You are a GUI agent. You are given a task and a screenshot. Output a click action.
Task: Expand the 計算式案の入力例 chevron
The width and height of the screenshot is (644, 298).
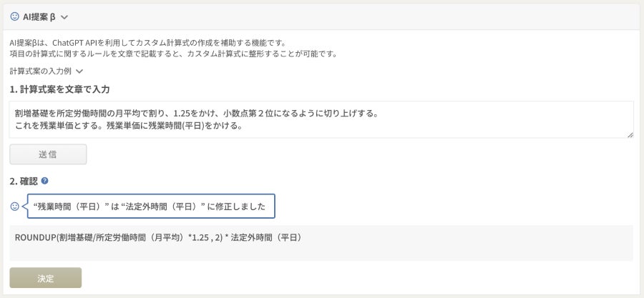79,71
